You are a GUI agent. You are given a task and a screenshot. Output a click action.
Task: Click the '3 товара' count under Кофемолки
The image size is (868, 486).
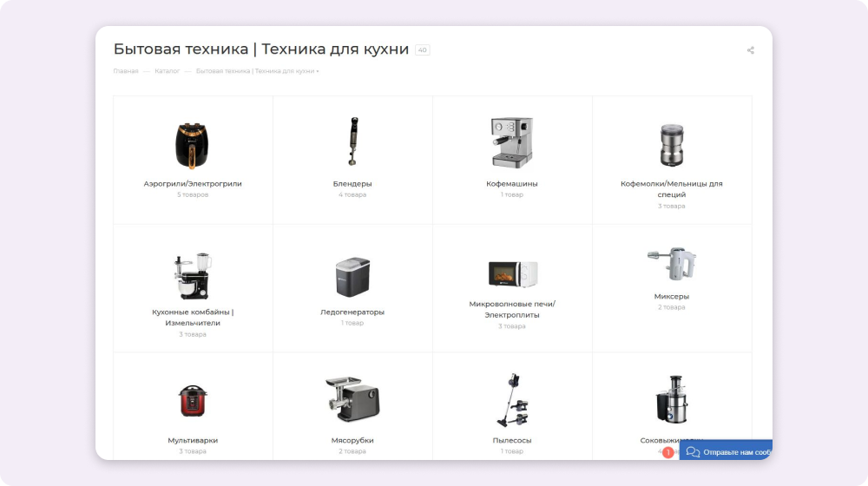[672, 206]
